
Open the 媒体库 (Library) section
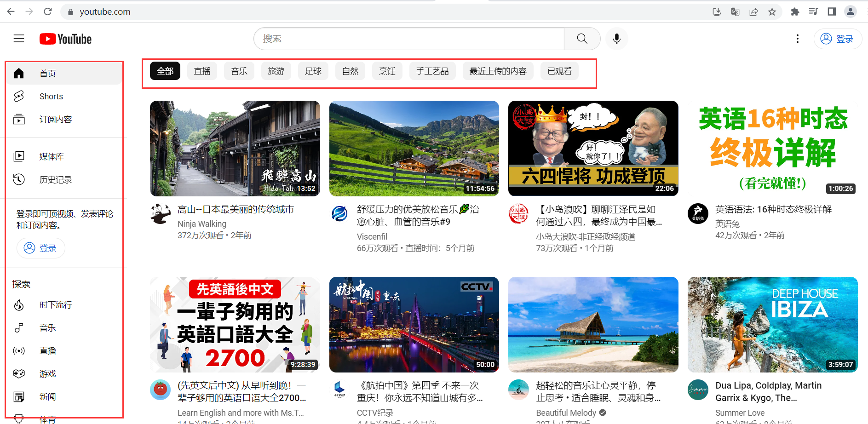52,156
